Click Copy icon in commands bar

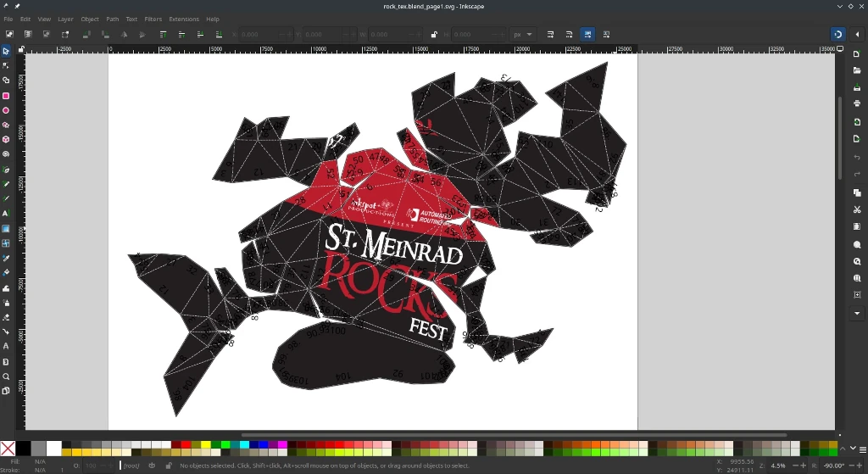857,192
